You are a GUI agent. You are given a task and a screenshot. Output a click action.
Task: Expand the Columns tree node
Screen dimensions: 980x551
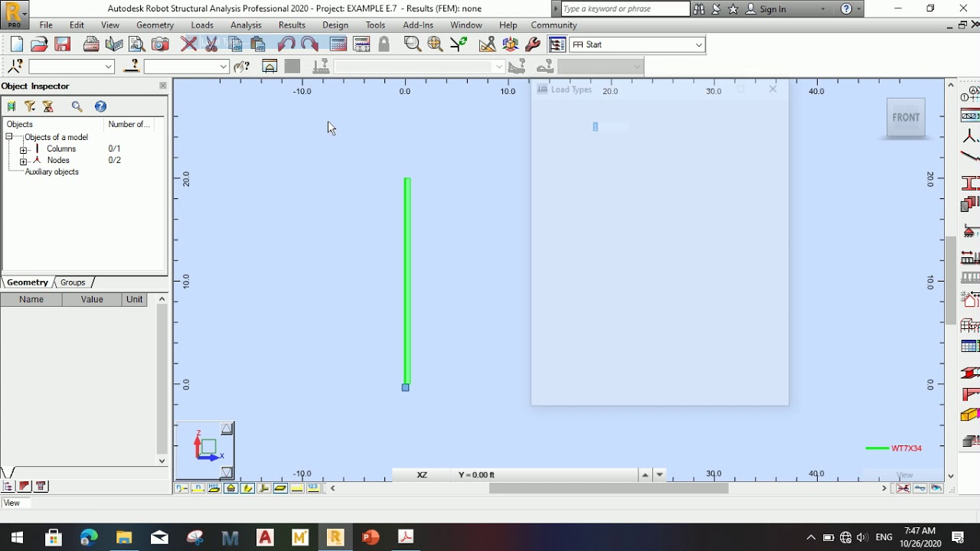pyautogui.click(x=23, y=149)
